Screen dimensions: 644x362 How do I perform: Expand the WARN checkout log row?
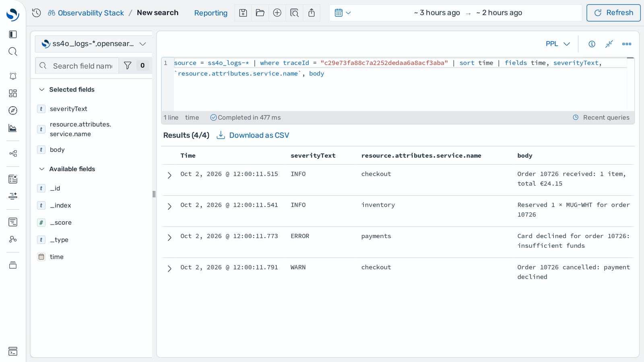coord(169,269)
